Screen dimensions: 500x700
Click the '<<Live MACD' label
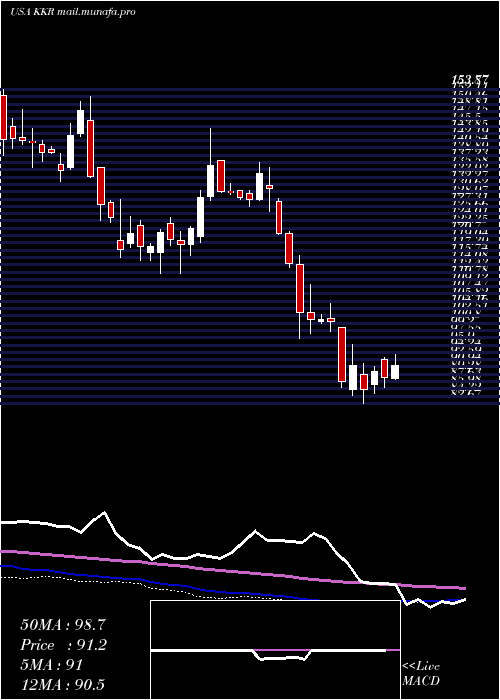[x=421, y=674]
